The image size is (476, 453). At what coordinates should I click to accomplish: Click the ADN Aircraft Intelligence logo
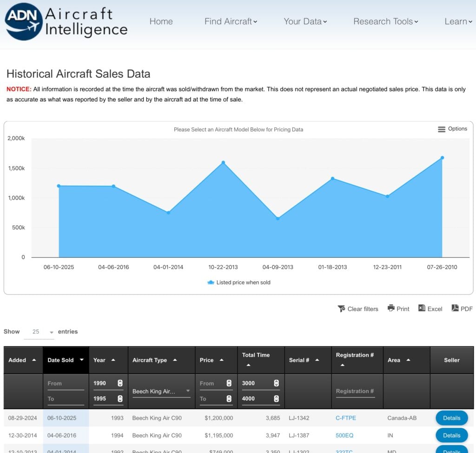pyautogui.click(x=66, y=21)
